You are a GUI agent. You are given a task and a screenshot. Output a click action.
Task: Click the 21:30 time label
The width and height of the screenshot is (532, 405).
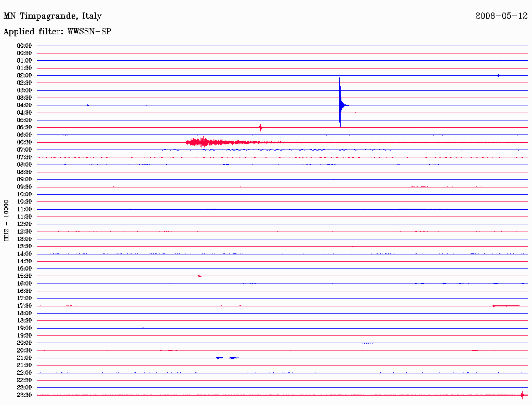(24, 365)
